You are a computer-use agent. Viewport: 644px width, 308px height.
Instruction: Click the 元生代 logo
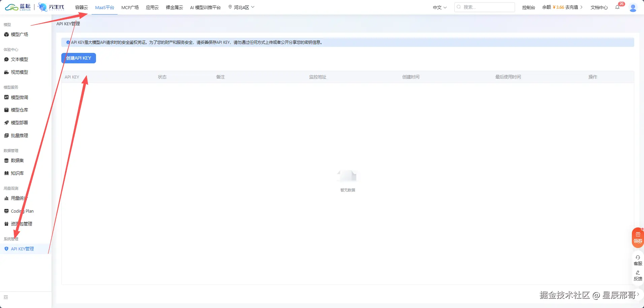(51, 7)
